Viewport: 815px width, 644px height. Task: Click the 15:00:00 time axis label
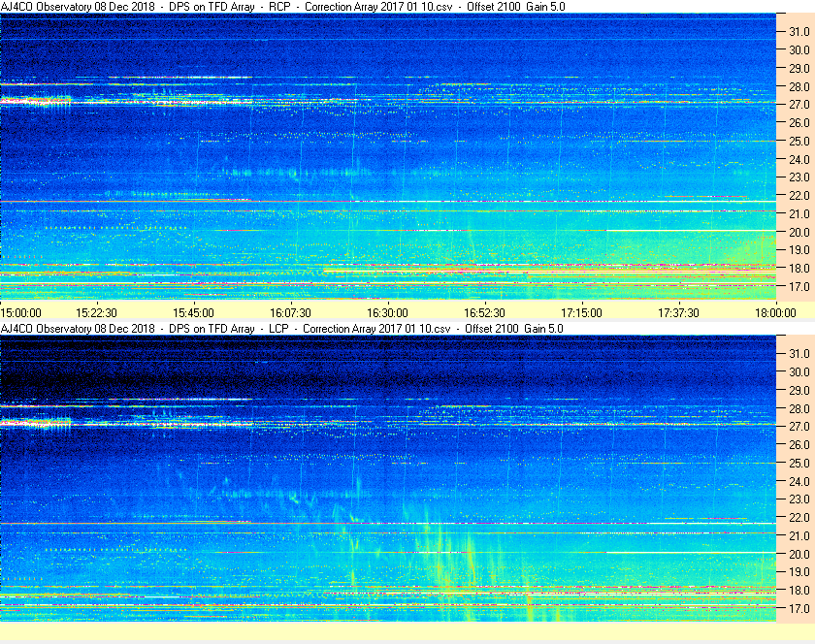click(20, 313)
